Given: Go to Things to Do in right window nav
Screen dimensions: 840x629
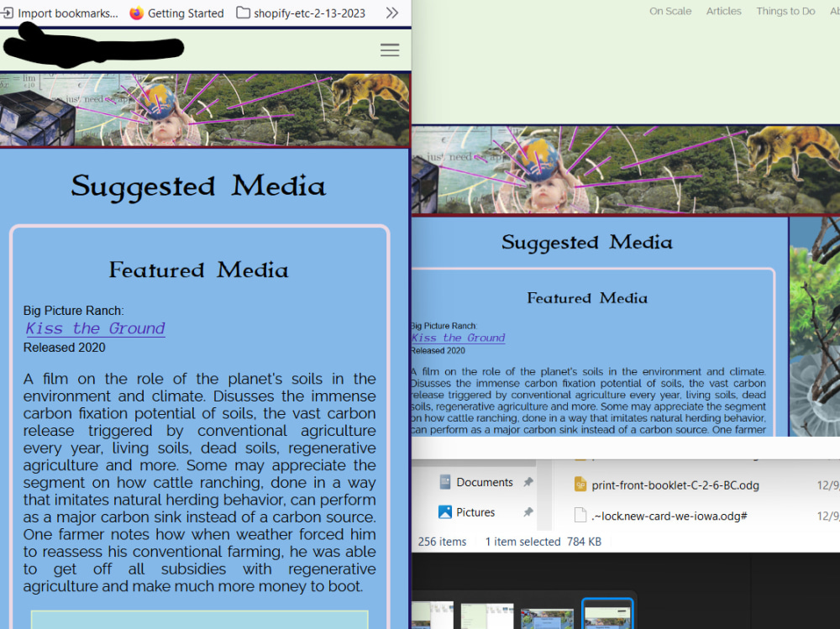Looking at the screenshot, I should [785, 11].
